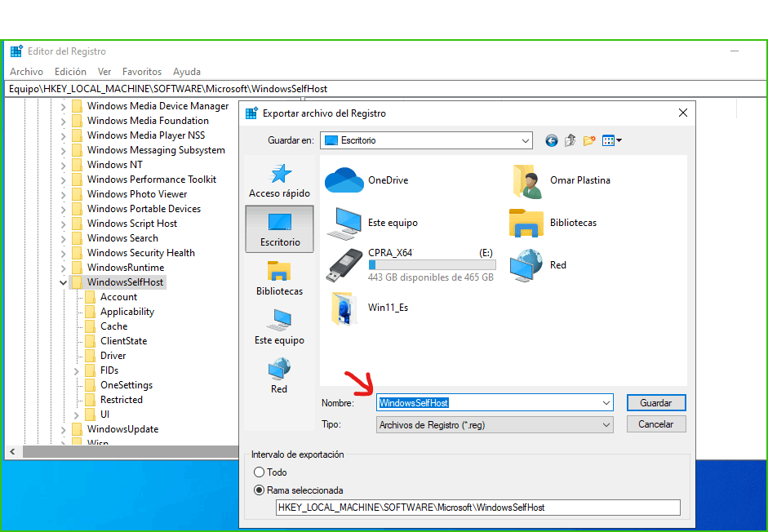Select the Windows Security Health key
Viewport: 768px width, 532px height.
(141, 253)
